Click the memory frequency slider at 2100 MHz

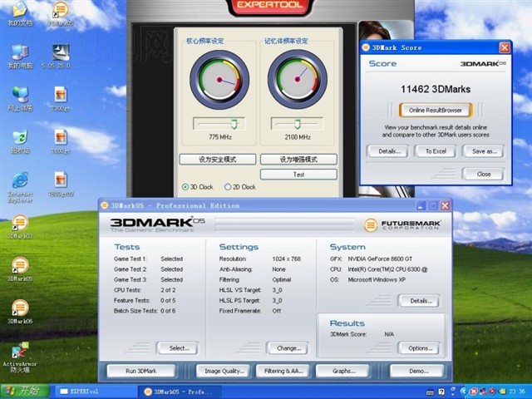(297, 124)
